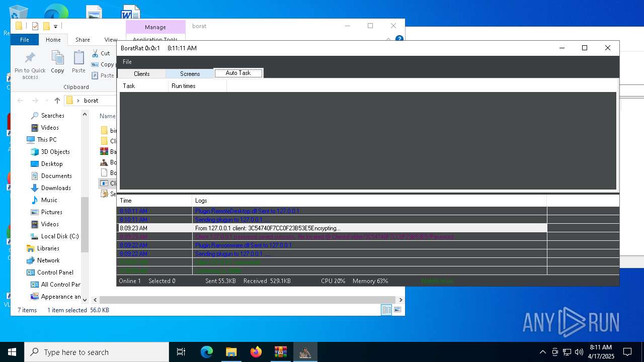Viewport: 644px width, 362px height.
Task: Open the Home ribbon tab in Explorer
Action: tap(53, 40)
